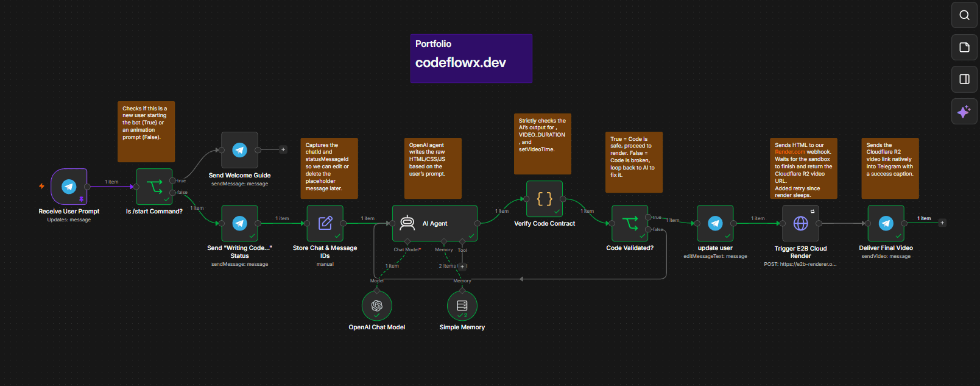Open the update user Telegram node
The image size is (980, 386).
tap(715, 223)
